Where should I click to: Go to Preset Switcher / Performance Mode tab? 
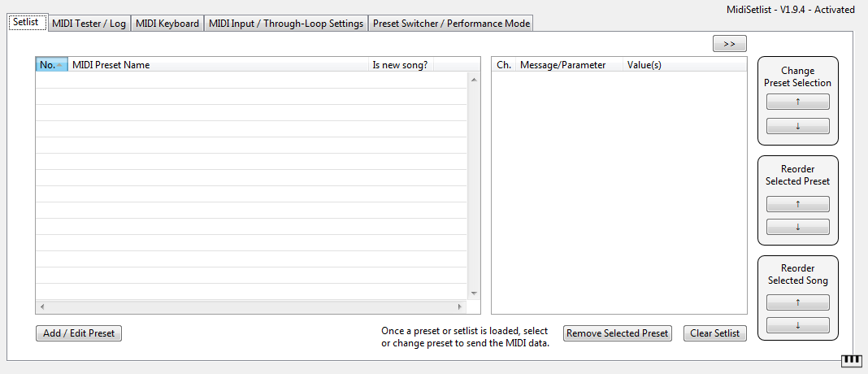pyautogui.click(x=451, y=24)
